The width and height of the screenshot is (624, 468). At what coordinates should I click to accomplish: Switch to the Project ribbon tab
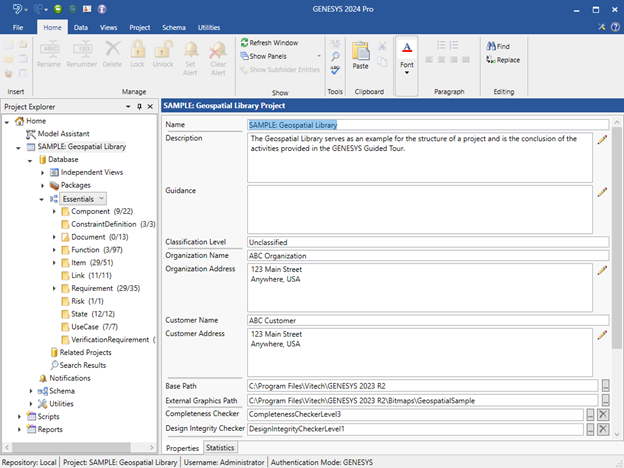coord(140,27)
